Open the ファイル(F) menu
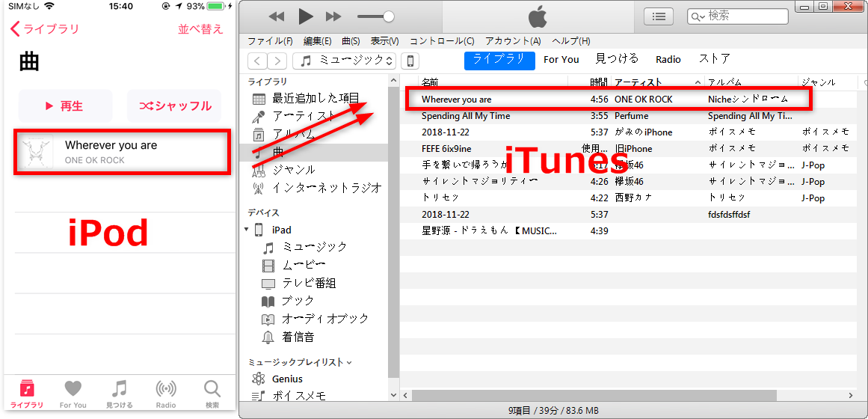The width and height of the screenshot is (868, 419). click(x=270, y=40)
